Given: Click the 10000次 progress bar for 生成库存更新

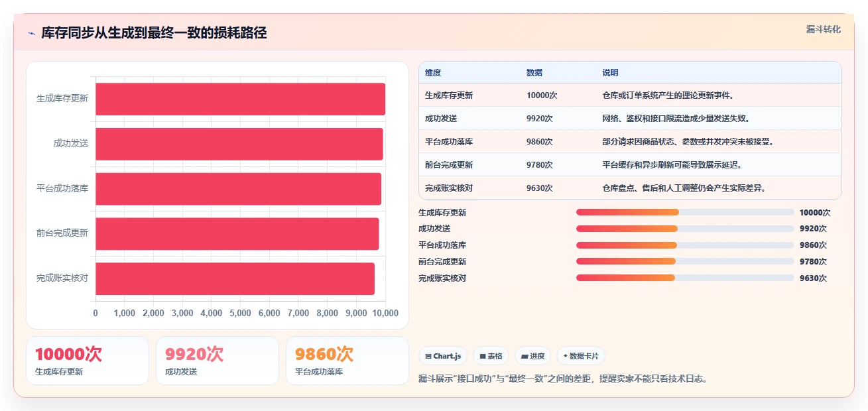Looking at the screenshot, I should click(685, 212).
